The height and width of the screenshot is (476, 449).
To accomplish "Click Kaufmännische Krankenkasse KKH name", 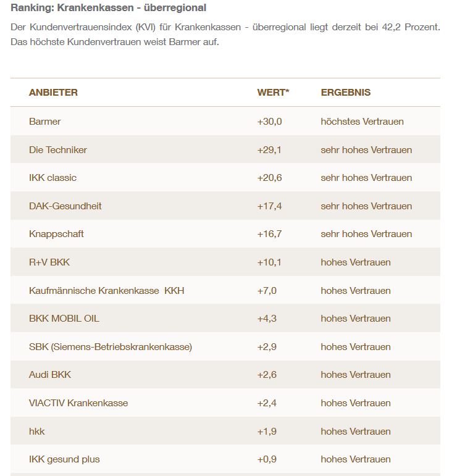I will (x=106, y=291).
